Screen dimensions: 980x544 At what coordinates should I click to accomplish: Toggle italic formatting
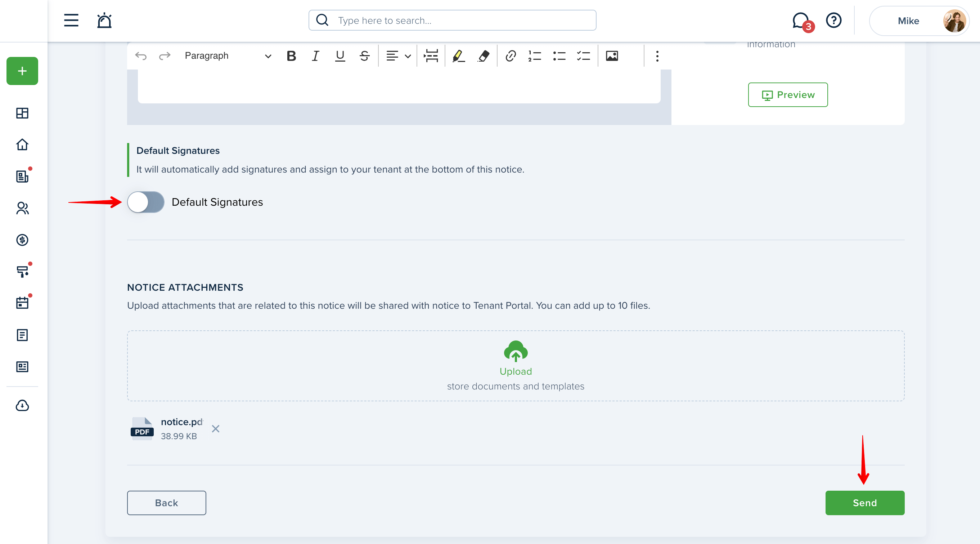point(315,56)
